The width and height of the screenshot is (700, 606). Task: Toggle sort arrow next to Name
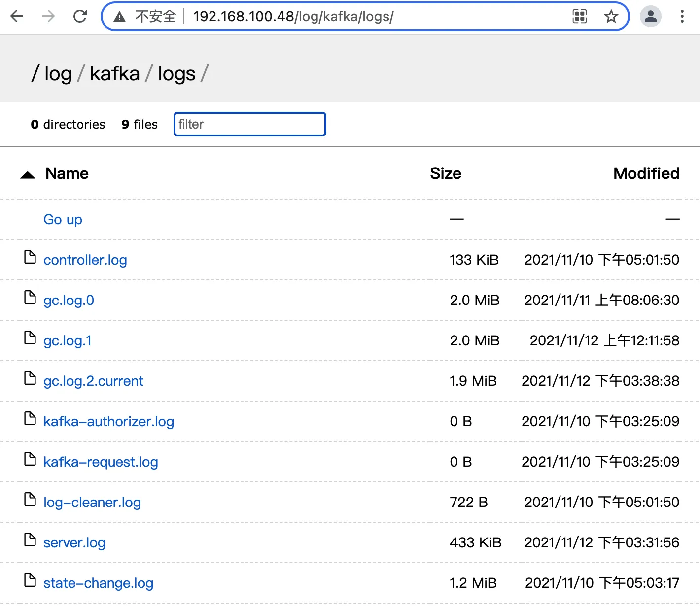(28, 175)
